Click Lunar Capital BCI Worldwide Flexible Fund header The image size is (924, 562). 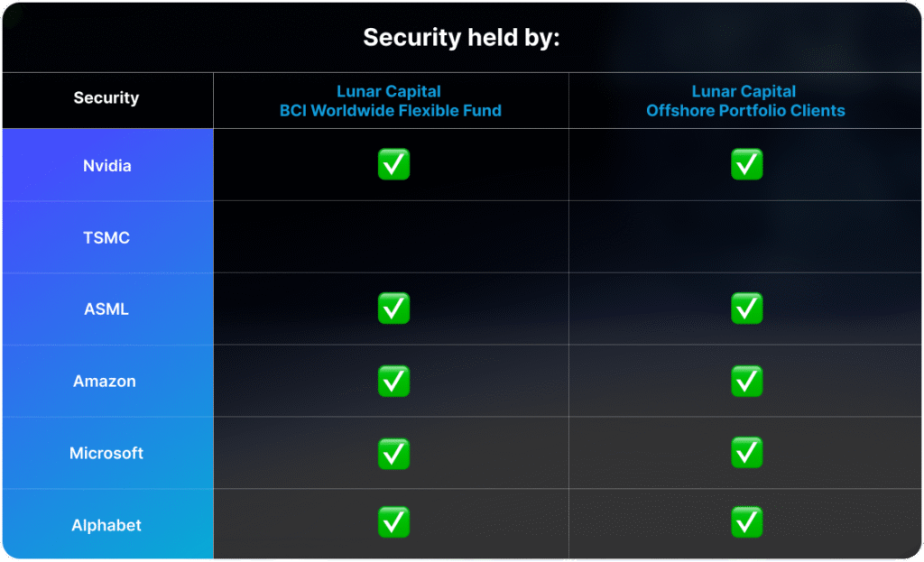(390, 101)
